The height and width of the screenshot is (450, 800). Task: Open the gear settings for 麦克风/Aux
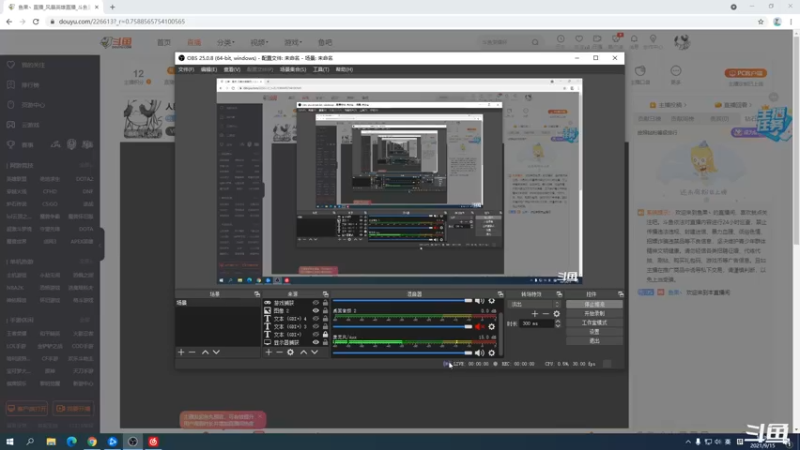[492, 353]
